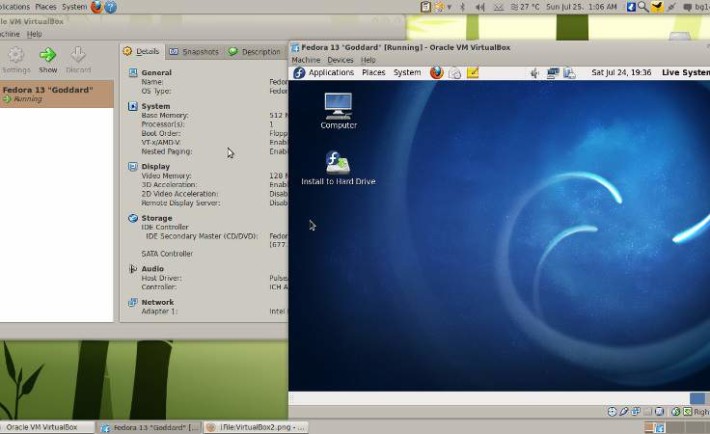The height and width of the screenshot is (434, 710).
Task: Click the user-switch icon beside the Fedora clock
Action: [x=570, y=73]
